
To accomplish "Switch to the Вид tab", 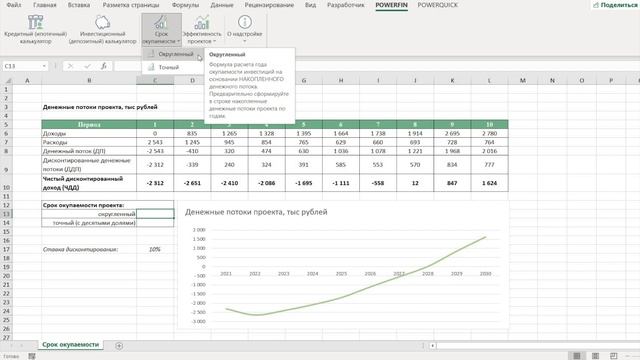I will point(311,5).
